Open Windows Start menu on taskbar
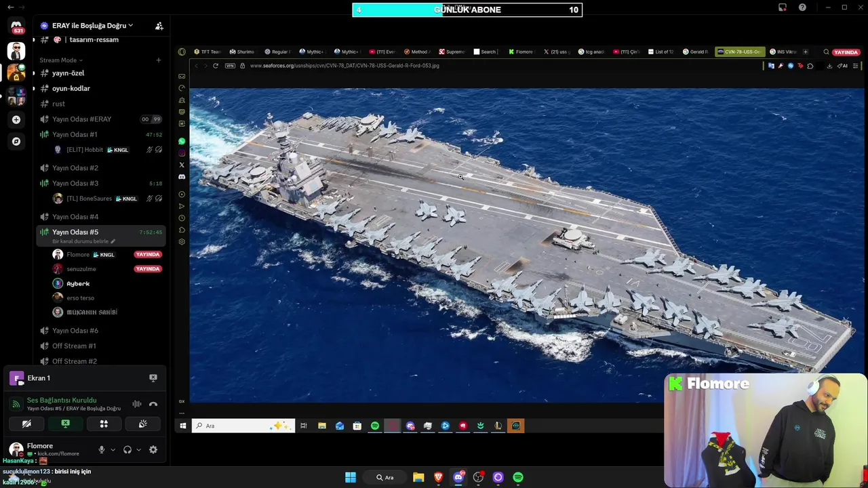868x488 pixels. (351, 477)
